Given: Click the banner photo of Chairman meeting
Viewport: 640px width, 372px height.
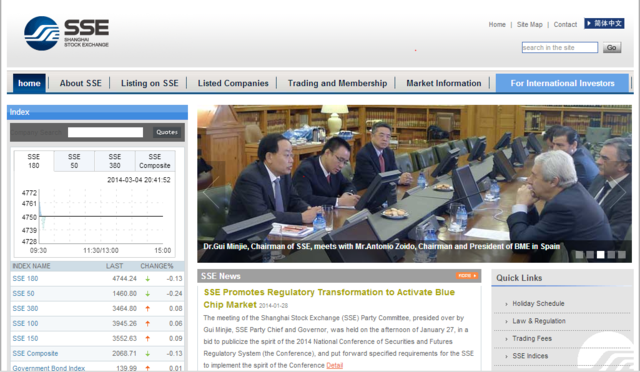Looking at the screenshot, I should point(414,184).
